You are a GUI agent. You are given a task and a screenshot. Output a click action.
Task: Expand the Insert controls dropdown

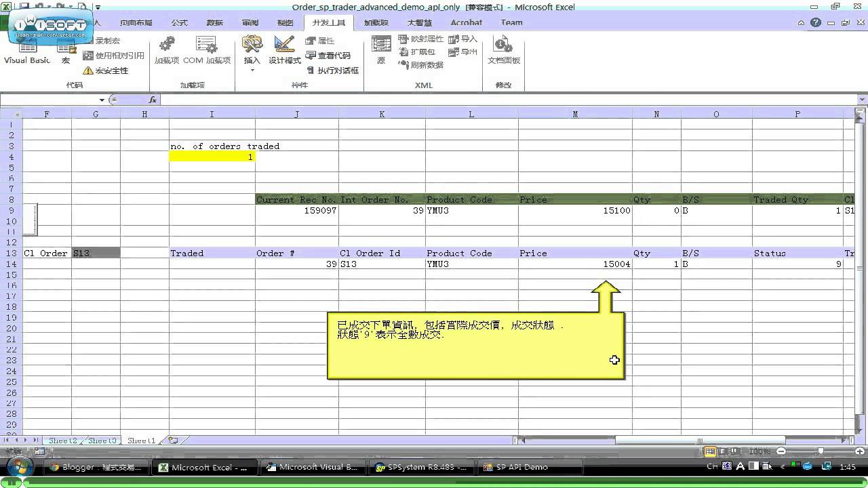[252, 69]
